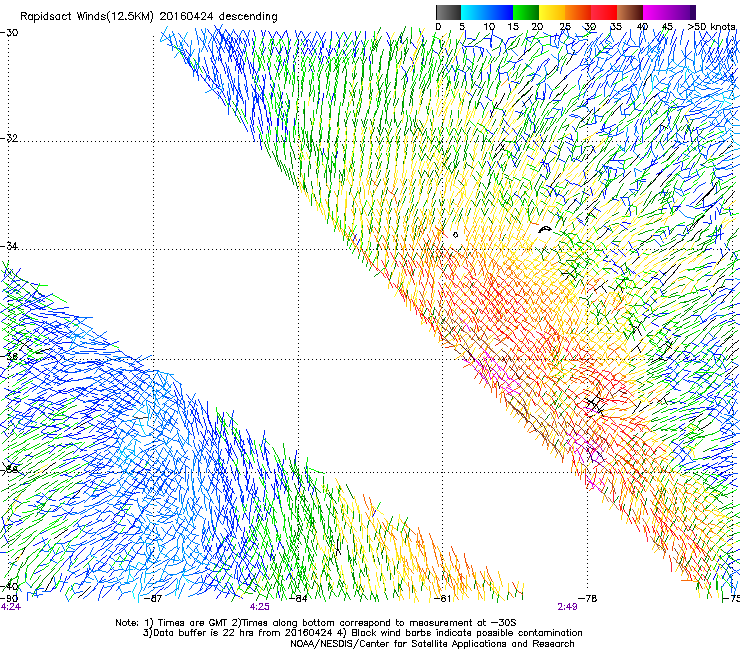Click the '-90' longitude axis label
Screen dimensions: 740x650
9,599
